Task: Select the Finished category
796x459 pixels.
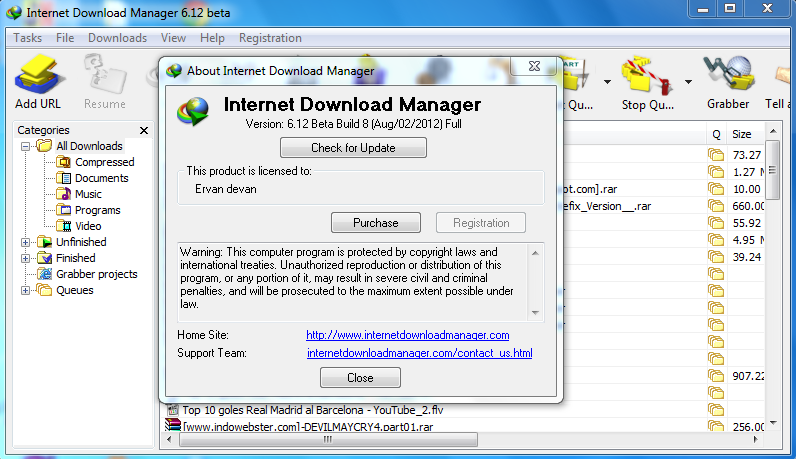Action: (76, 258)
